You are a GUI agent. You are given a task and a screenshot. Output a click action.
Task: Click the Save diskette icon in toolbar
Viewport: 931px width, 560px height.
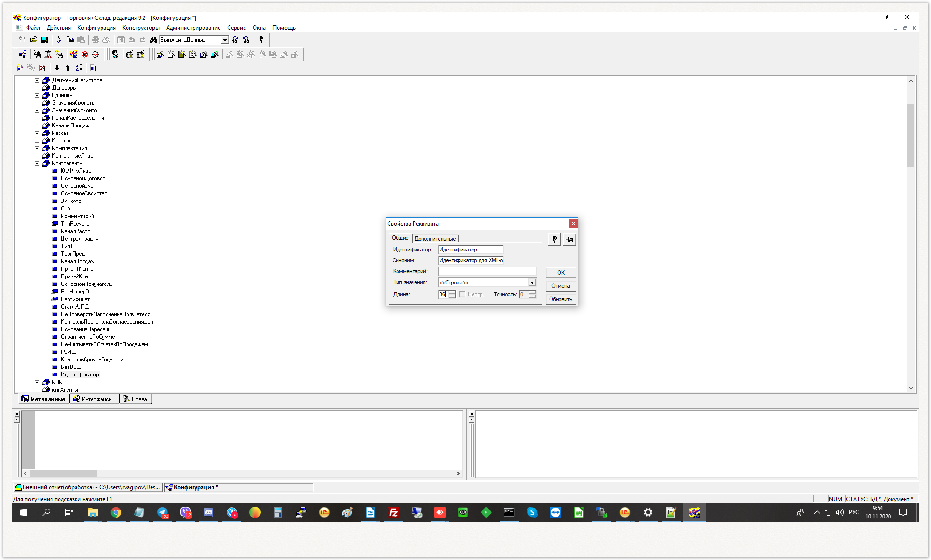44,40
